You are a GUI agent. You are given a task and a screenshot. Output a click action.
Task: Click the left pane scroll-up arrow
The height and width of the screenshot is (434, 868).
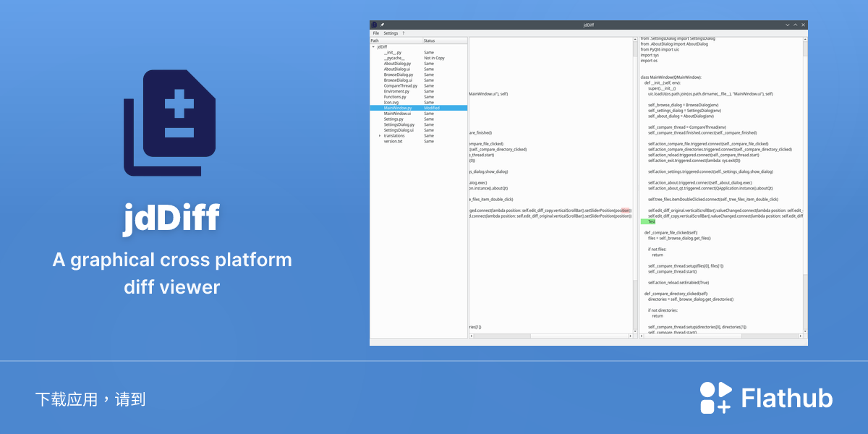point(634,40)
